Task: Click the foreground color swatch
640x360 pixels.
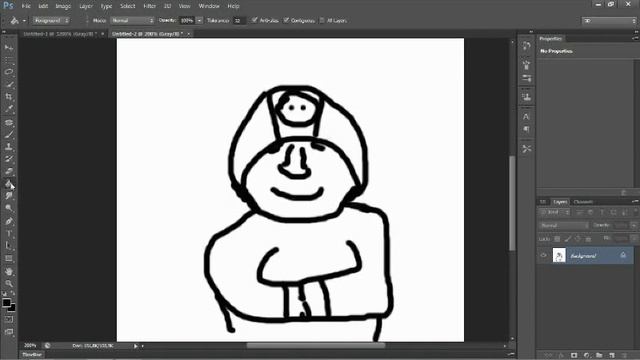Action: point(6,302)
